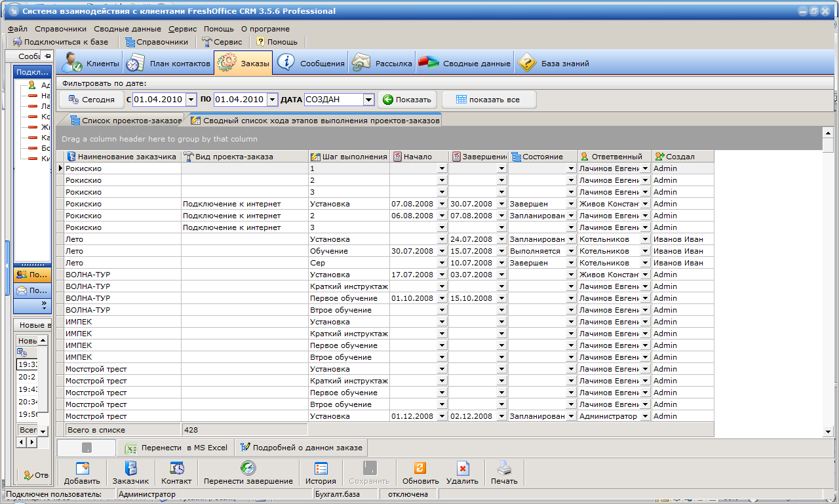
Task: Expand the start date 'с' dropdown
Action: (191, 100)
